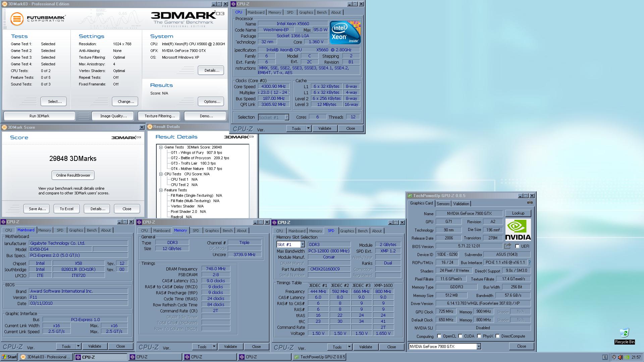Click the Part Number field CM3X2G1600C9
The image size is (644, 362).
329,269
